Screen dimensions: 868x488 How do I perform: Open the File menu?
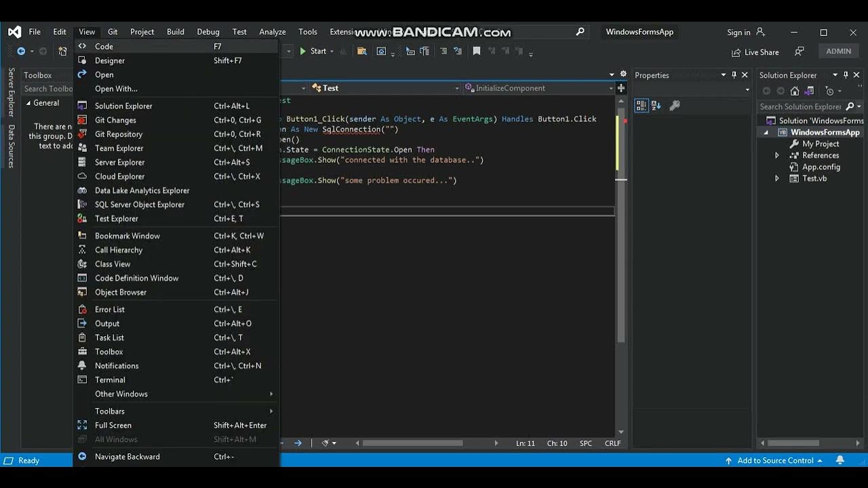35,32
